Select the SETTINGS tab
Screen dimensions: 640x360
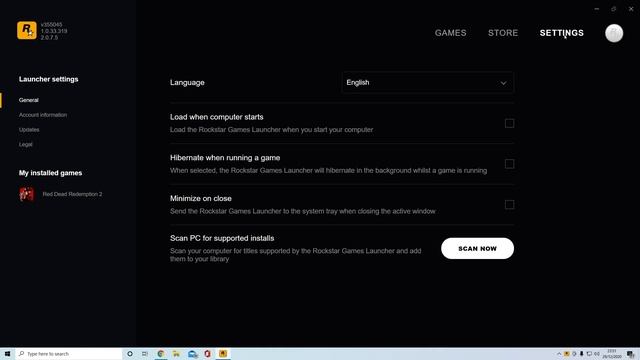(x=561, y=33)
